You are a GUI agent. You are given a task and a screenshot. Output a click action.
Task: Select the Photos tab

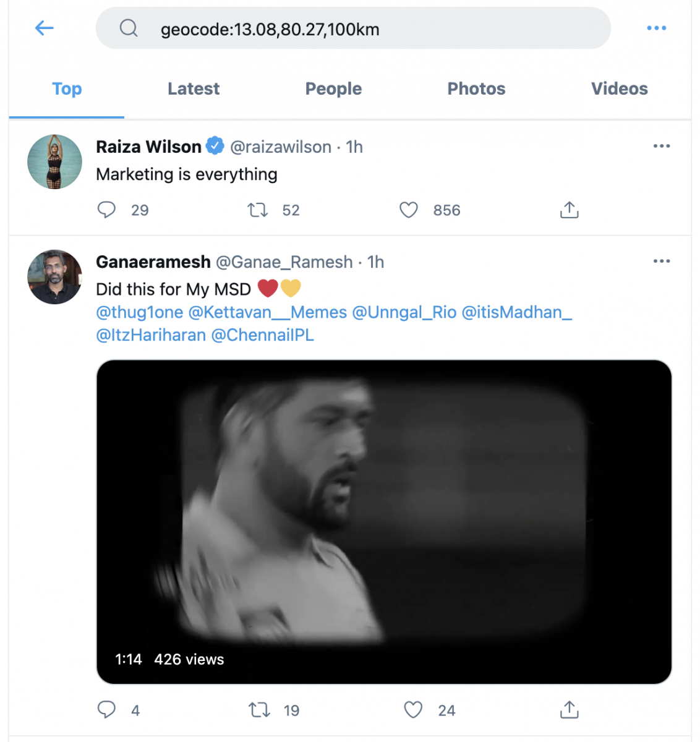click(x=476, y=89)
